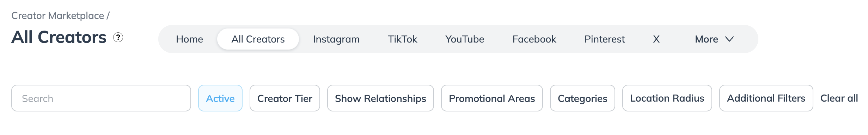Open the Instagram tab

tap(336, 39)
